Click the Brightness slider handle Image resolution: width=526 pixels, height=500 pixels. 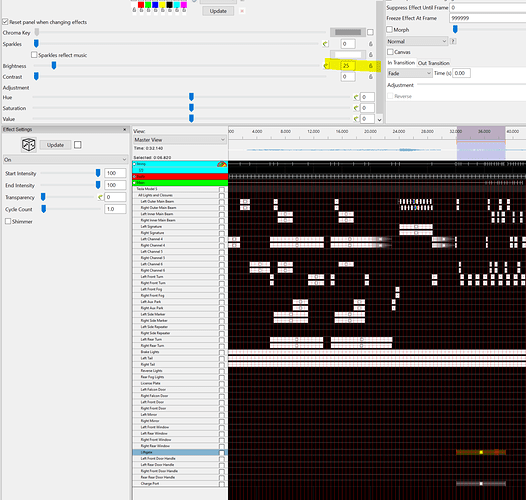(54, 65)
